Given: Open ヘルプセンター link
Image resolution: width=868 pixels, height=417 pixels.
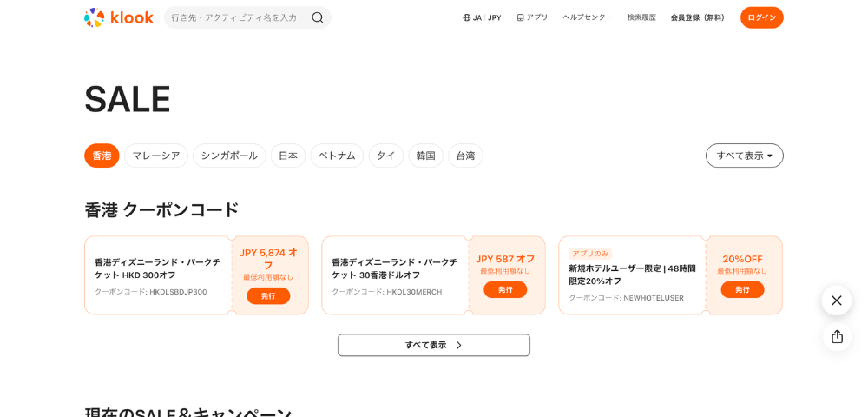Looking at the screenshot, I should 588,17.
